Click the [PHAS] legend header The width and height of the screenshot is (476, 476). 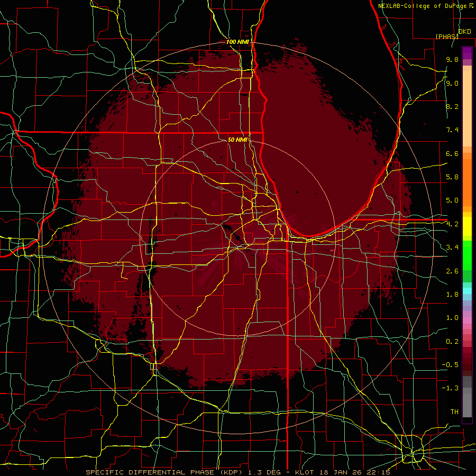[447, 36]
